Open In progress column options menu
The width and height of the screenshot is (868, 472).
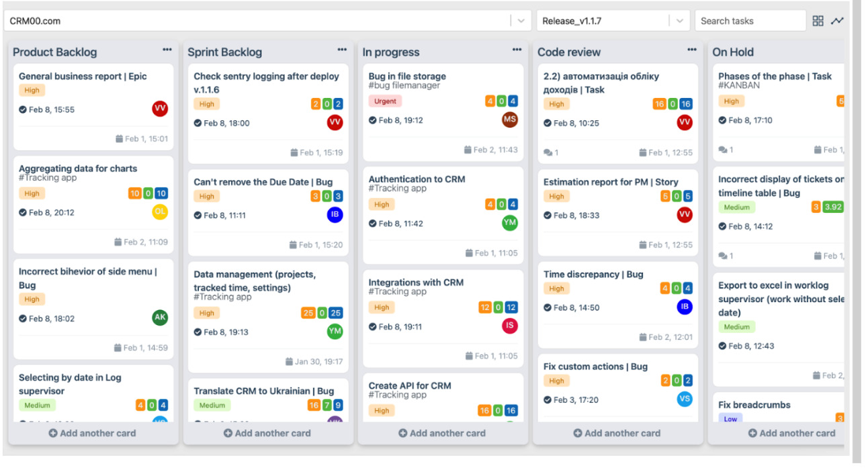[x=517, y=50]
